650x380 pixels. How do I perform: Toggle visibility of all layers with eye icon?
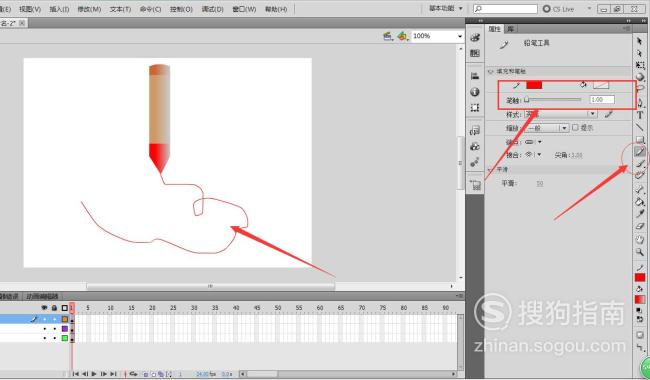(44, 308)
